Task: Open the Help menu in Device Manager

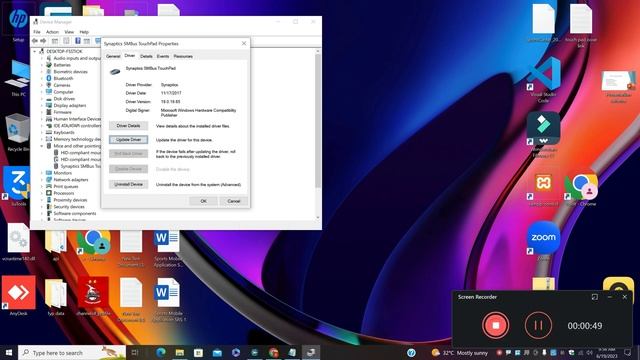Action: coord(84,32)
